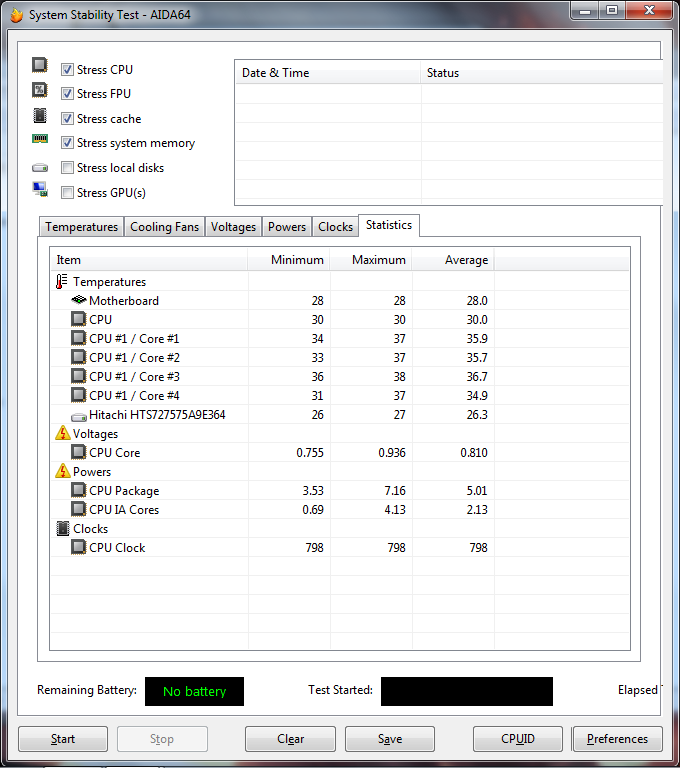
Task: Click the Motherboard row icon
Action: [x=78, y=300]
